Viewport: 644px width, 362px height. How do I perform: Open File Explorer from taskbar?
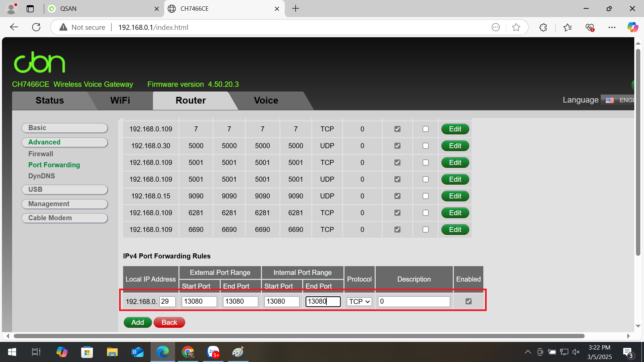pyautogui.click(x=112, y=352)
